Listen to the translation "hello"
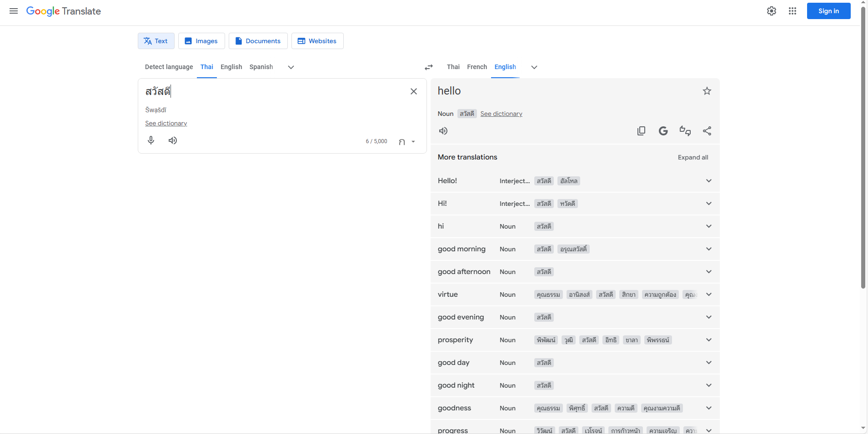The width and height of the screenshot is (868, 434). pos(443,131)
